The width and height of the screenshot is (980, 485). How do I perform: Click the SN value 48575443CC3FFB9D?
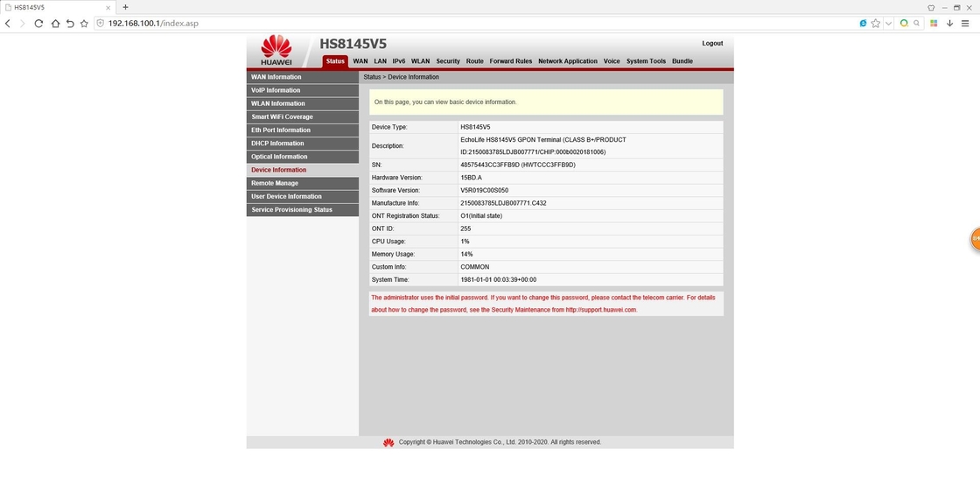[517, 165]
